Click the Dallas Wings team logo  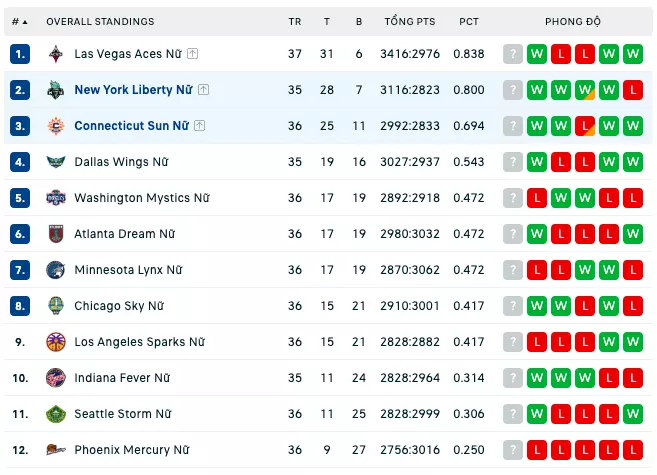coord(55,162)
